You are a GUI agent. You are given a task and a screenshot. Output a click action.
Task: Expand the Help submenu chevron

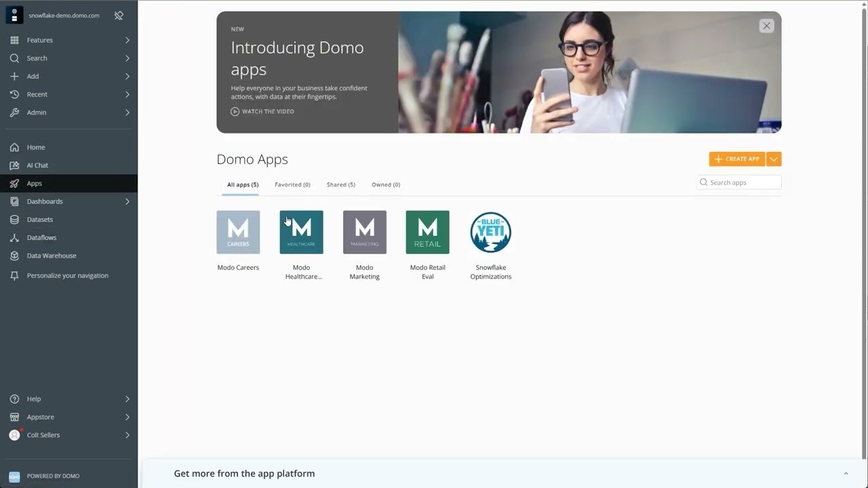point(127,399)
